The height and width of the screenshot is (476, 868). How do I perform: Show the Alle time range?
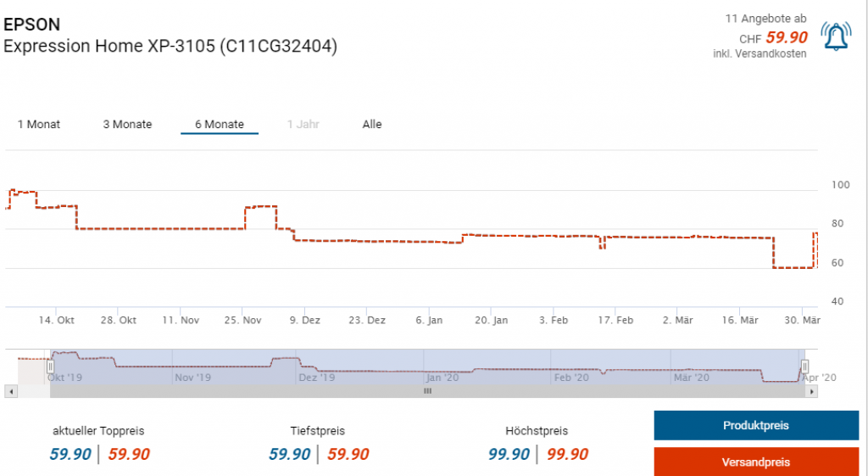click(x=372, y=125)
